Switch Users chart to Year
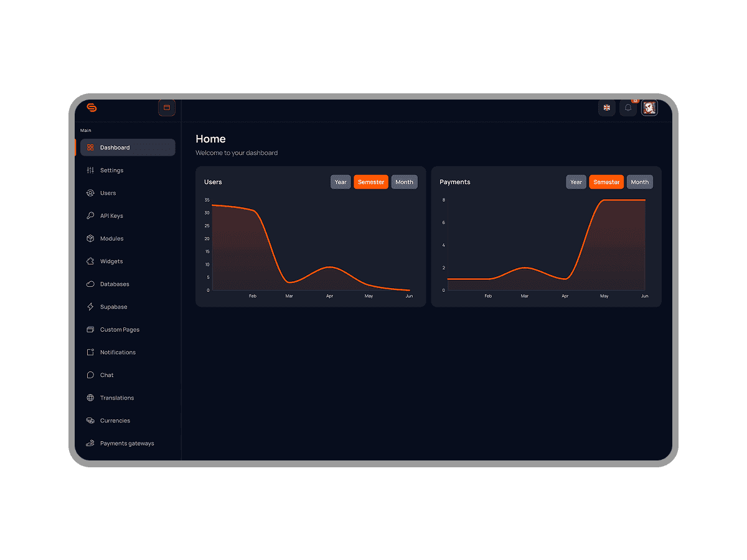 [x=341, y=182]
